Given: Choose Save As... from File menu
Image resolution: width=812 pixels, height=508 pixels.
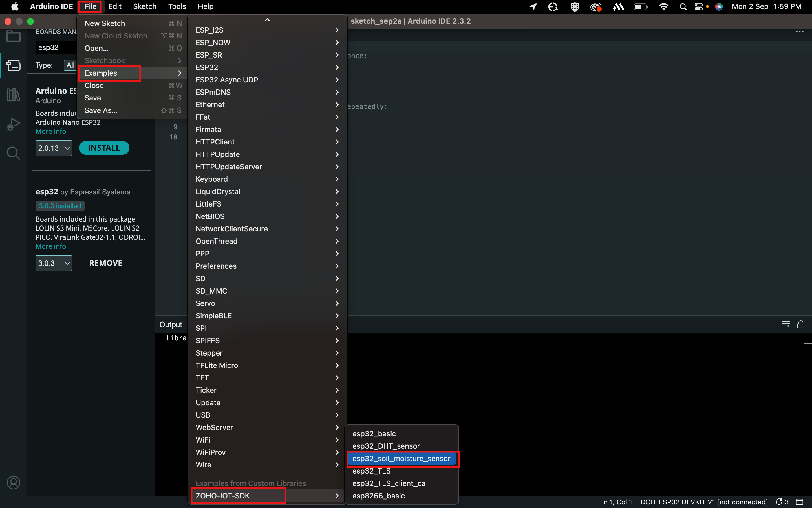Looking at the screenshot, I should pyautogui.click(x=133, y=110).
